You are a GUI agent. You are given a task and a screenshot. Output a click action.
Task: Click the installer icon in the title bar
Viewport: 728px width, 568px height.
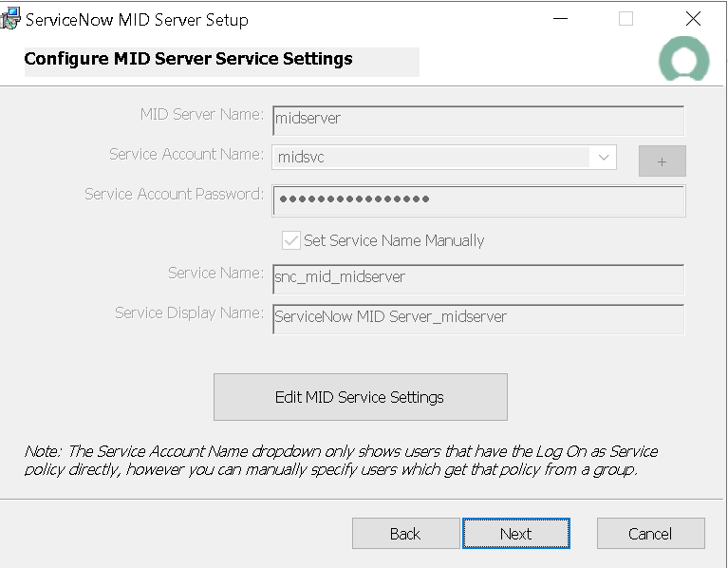pyautogui.click(x=12, y=19)
